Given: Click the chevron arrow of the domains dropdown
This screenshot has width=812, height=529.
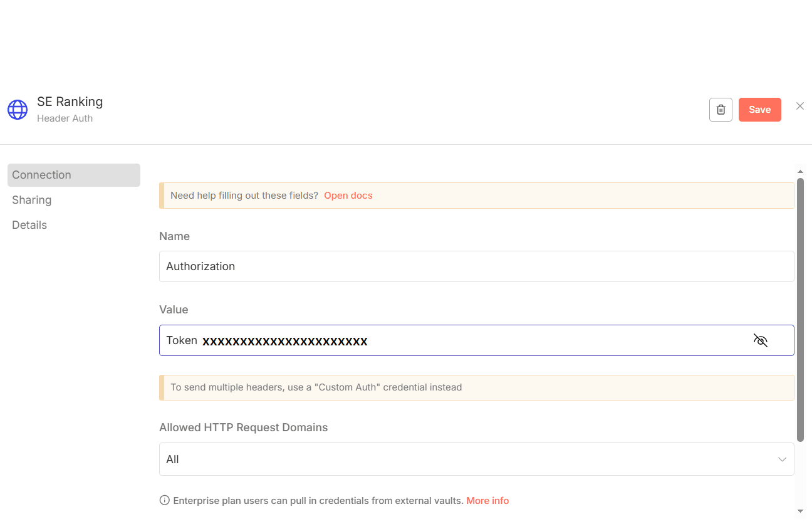Looking at the screenshot, I should coord(782,459).
